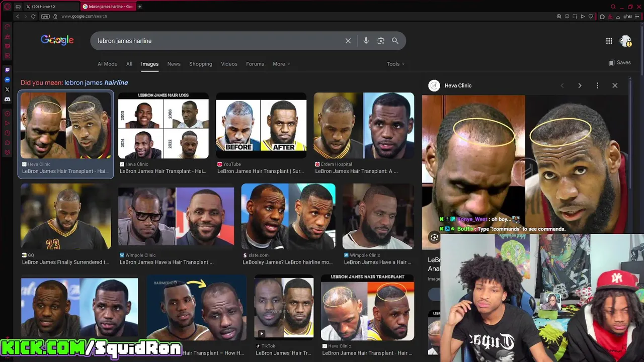Open LeBron James Hair Loss timeline thumbnail
Image resolution: width=644 pixels, height=362 pixels.
(x=163, y=126)
